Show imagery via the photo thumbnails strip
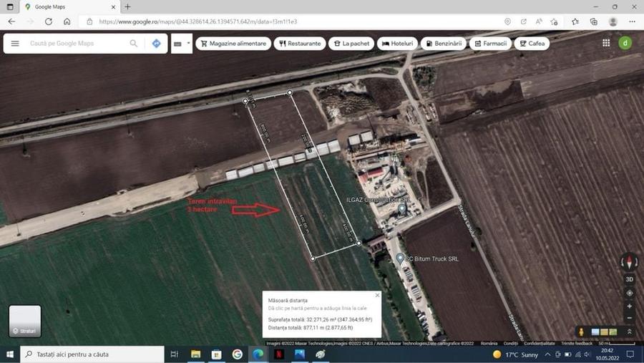644x363 pixels. (604, 331)
